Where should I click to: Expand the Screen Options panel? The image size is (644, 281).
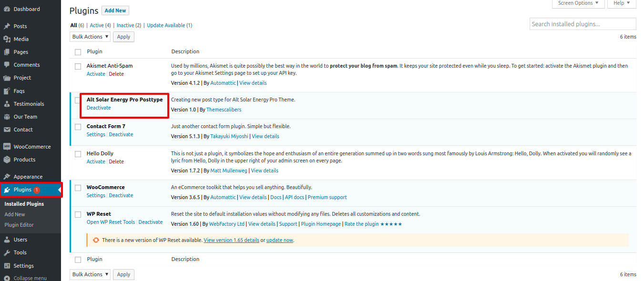[578, 3]
